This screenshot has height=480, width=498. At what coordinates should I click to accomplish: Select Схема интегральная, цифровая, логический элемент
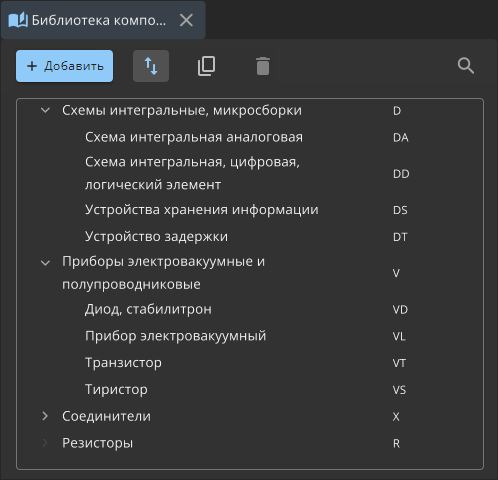point(192,173)
